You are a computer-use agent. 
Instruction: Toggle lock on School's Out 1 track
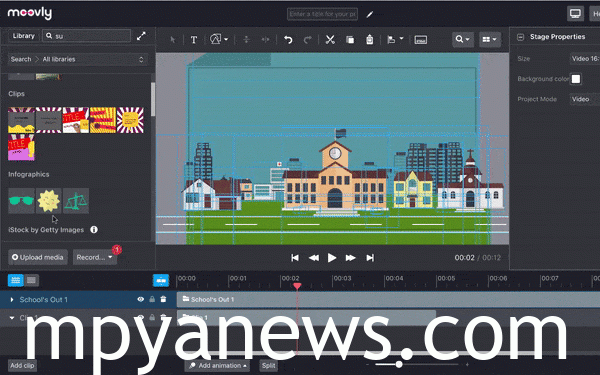(152, 299)
